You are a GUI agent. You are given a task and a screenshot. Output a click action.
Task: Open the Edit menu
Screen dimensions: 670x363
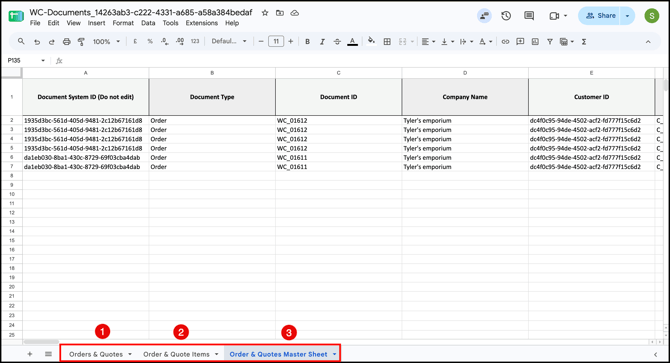(53, 23)
